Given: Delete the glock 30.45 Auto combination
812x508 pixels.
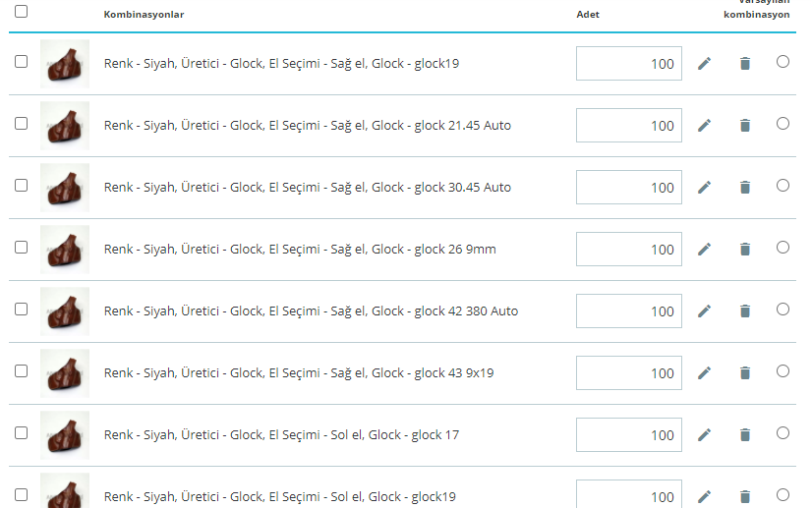Looking at the screenshot, I should click(745, 188).
